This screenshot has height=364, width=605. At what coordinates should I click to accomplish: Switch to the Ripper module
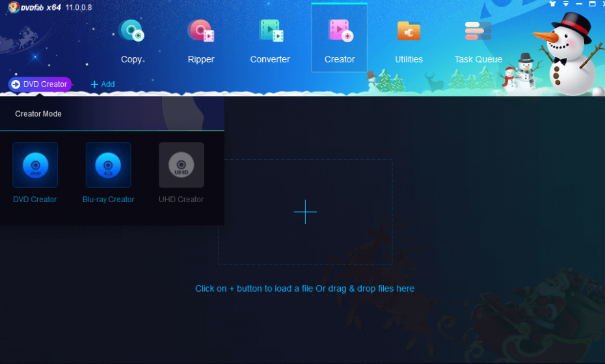(200, 40)
